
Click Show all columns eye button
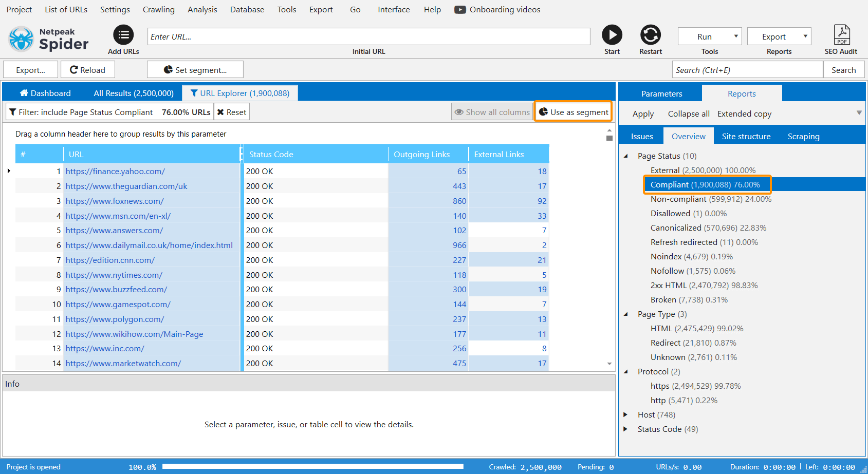click(492, 112)
